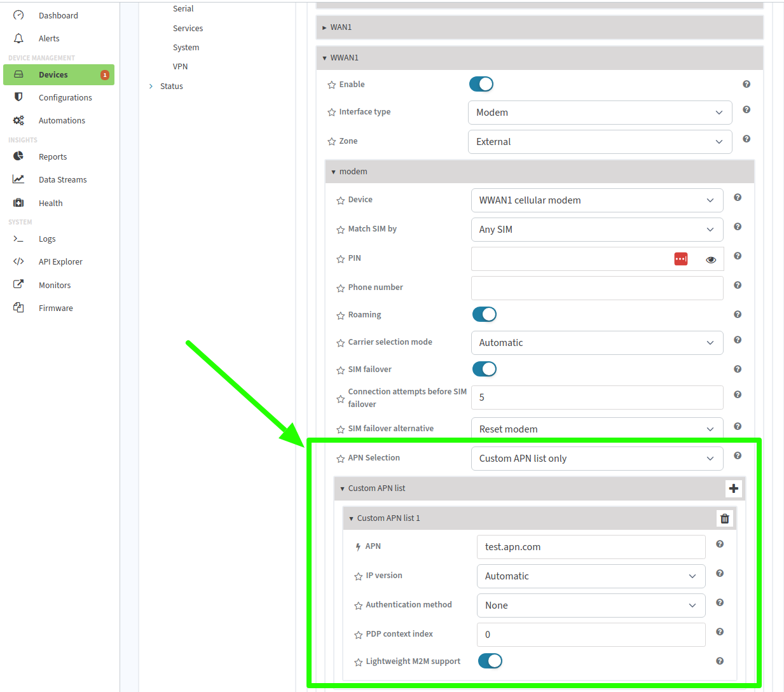Delete Custom APN list 1
This screenshot has width=784, height=692.
coord(725,518)
